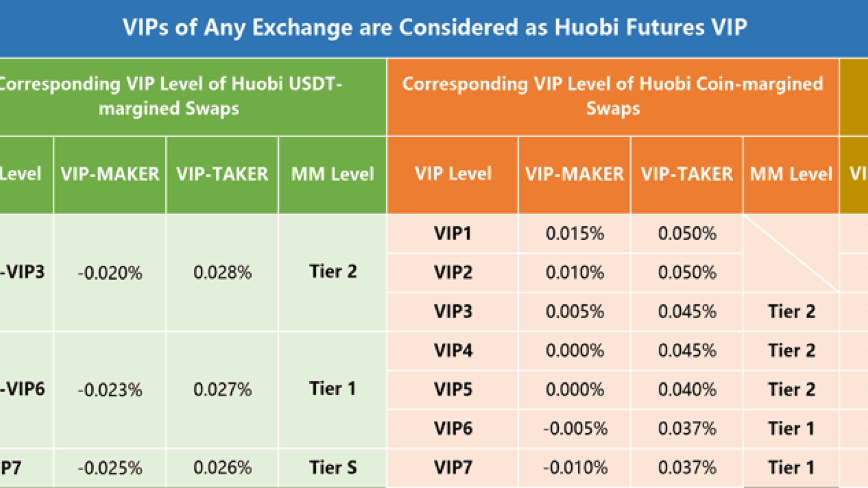Select the VIP1 row label cell
Viewport: 868px width, 488px height.
[x=453, y=234]
